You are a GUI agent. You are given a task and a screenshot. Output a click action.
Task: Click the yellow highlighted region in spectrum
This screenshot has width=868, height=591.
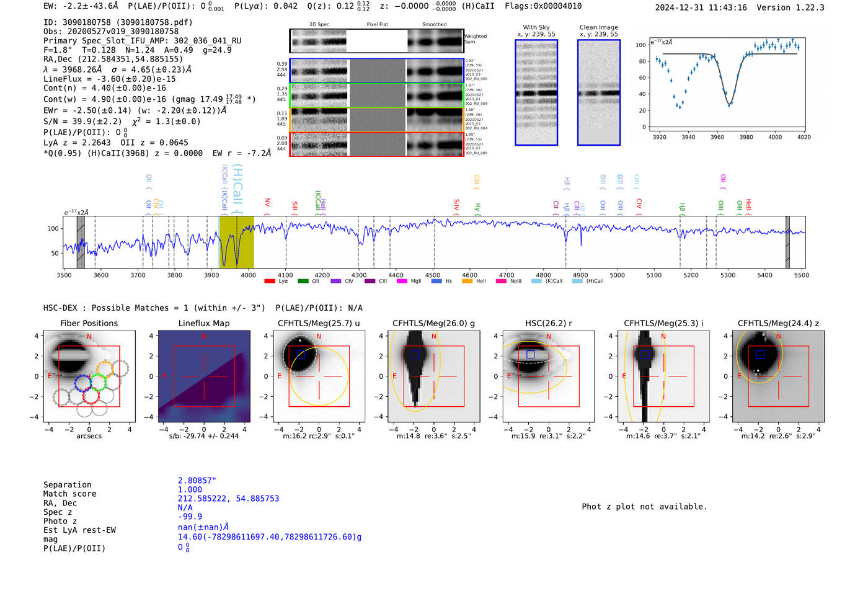coord(237,242)
